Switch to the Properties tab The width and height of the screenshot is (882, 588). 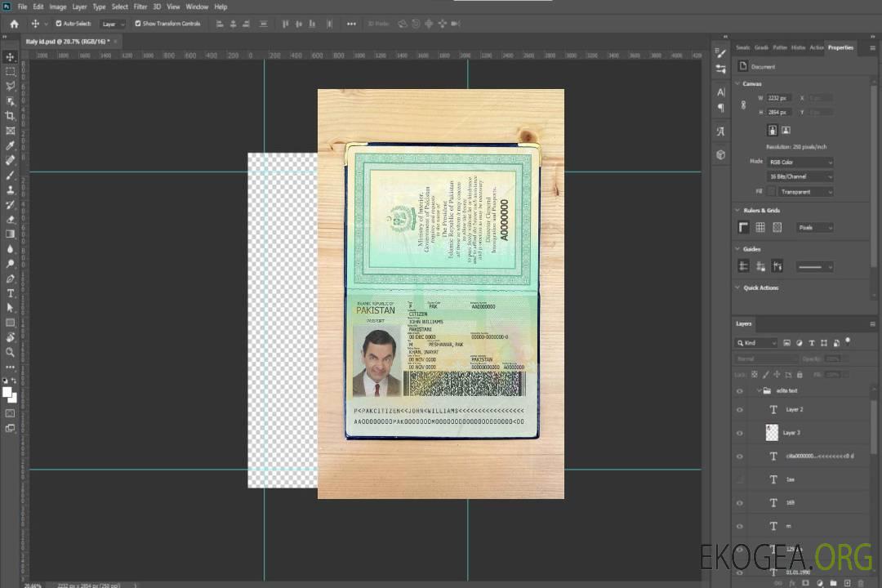point(840,48)
